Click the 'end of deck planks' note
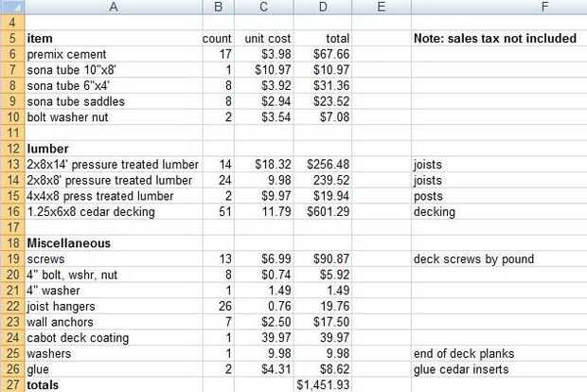The image size is (587, 392). [468, 354]
